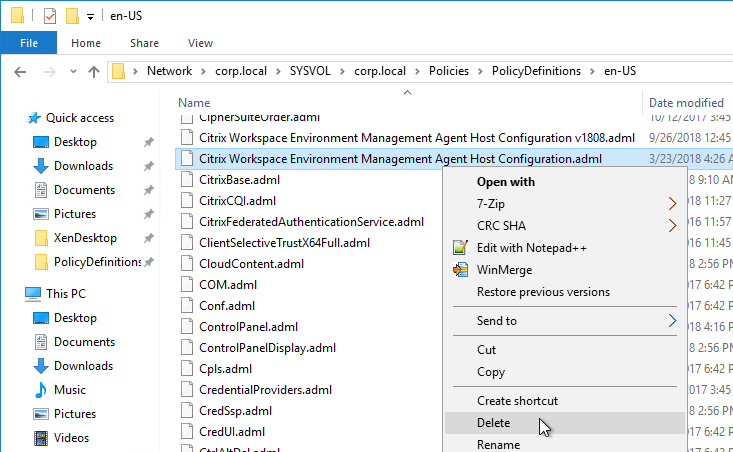The height and width of the screenshot is (452, 733).
Task: Click the Pictures icon under This PC
Action: (x=41, y=414)
